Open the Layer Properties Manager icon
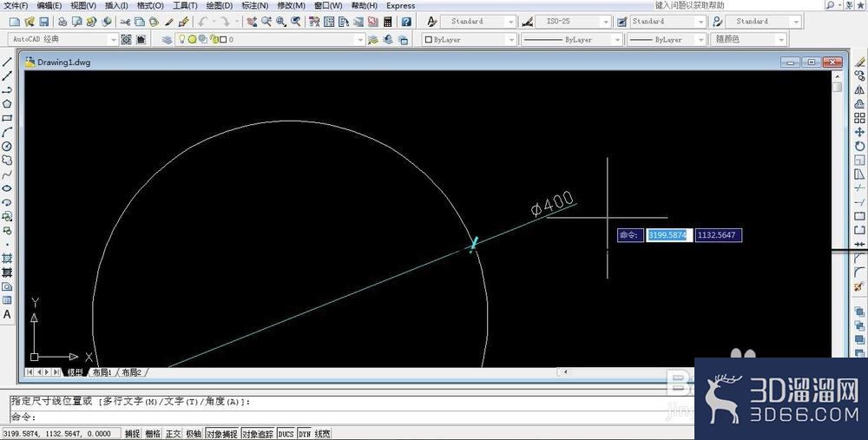The image size is (868, 440). 167,39
